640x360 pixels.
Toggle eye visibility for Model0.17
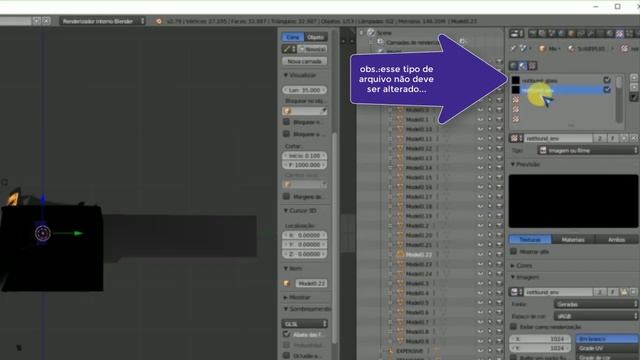[x=480, y=197]
